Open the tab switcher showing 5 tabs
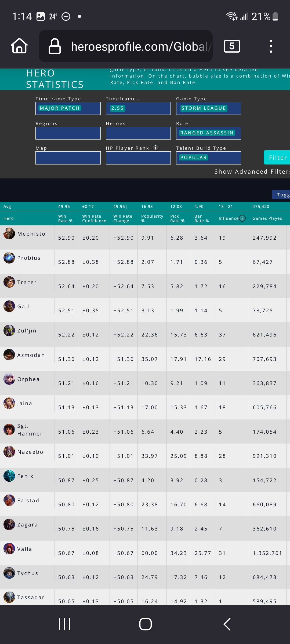 tap(232, 46)
